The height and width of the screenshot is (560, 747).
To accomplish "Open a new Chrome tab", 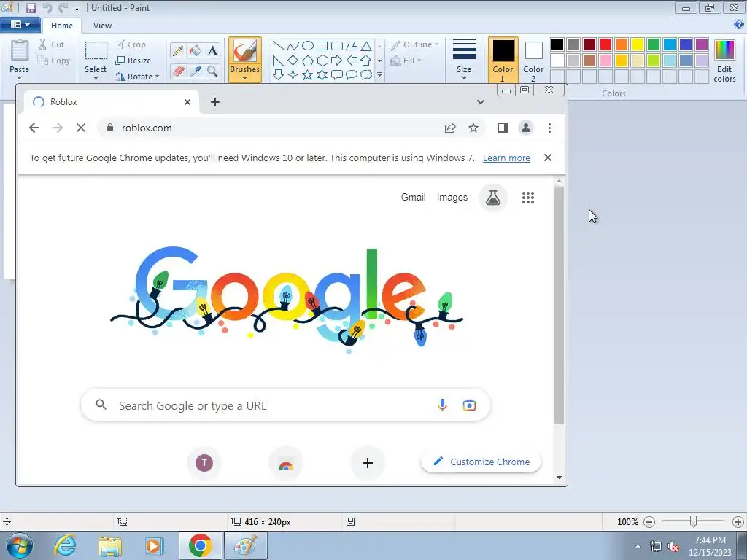I will [215, 102].
